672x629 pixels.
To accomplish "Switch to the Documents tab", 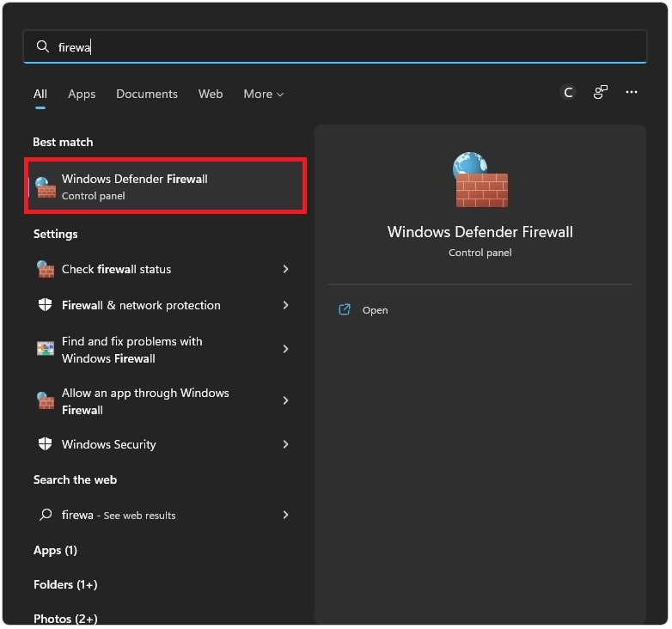I will [x=147, y=94].
